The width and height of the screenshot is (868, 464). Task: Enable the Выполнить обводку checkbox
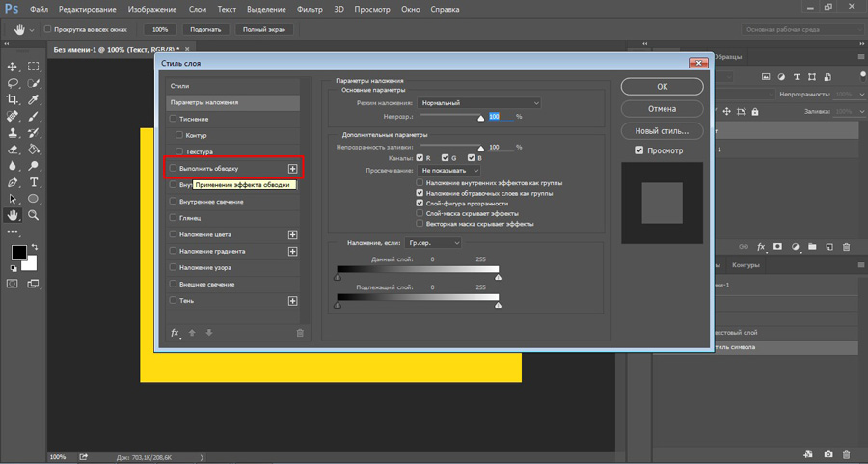174,168
